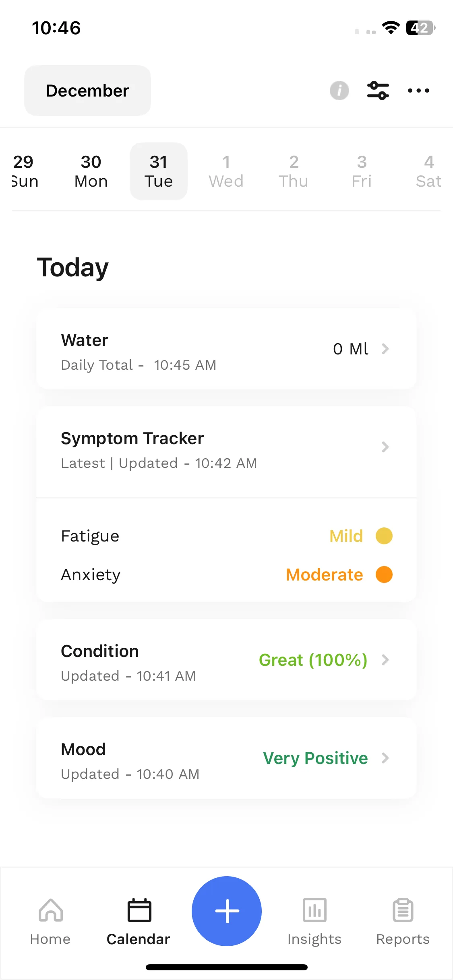Select 1 Wed in date strip
Viewport: 453px width, 980px height.
(x=226, y=171)
